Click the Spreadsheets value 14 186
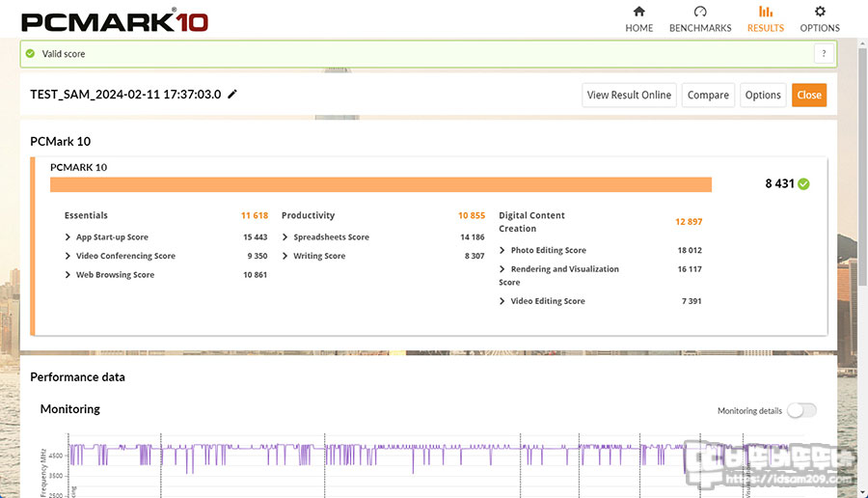 click(473, 237)
